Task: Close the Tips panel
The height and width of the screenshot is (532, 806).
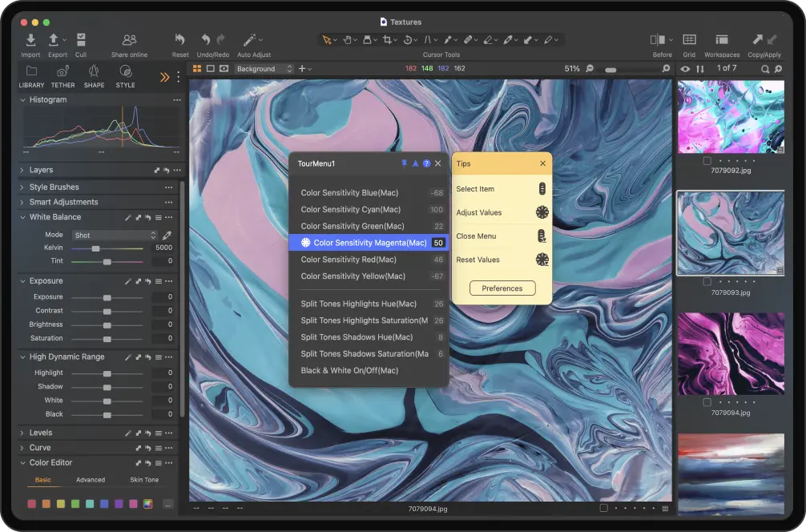Action: 543,163
